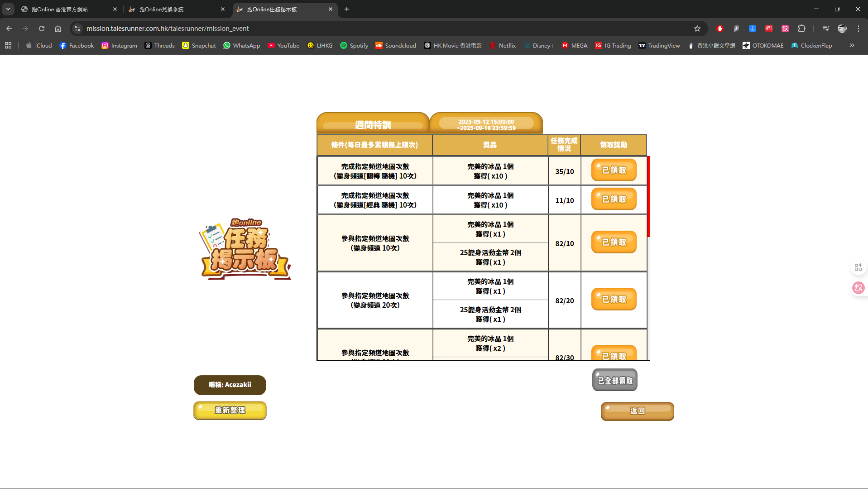
Task: Open the Netflix bookmark
Action: pos(503,45)
